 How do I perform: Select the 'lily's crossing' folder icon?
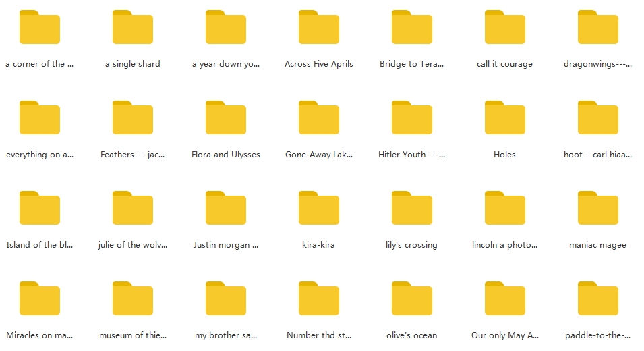pyautogui.click(x=412, y=208)
